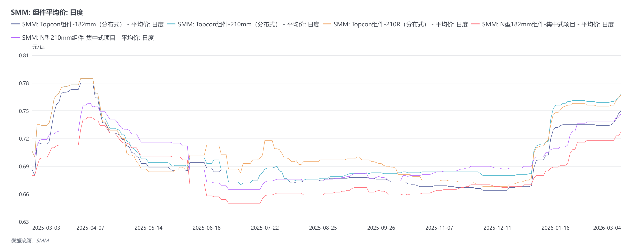The image size is (644, 251).
Task: Click the 0.63 y-axis tick label
Action: 24,222
